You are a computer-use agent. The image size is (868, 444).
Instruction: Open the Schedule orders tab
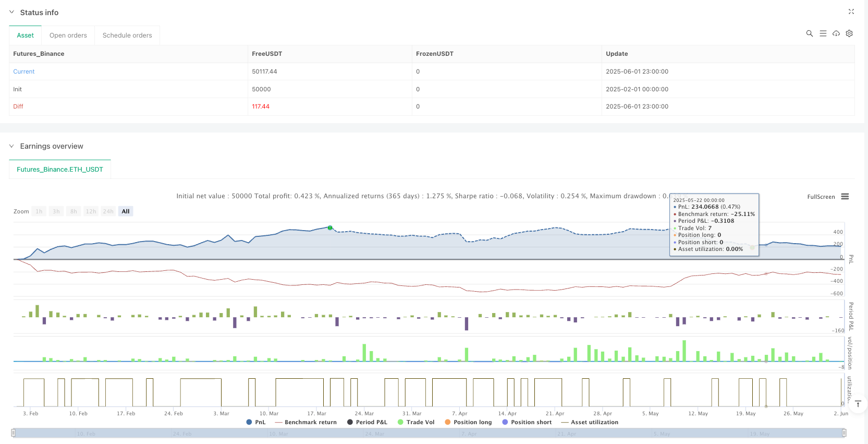[127, 35]
